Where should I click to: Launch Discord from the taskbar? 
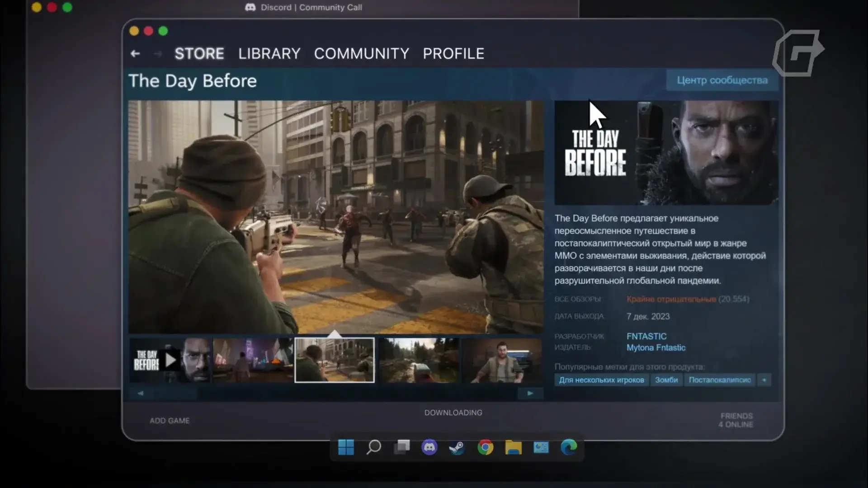(x=429, y=447)
